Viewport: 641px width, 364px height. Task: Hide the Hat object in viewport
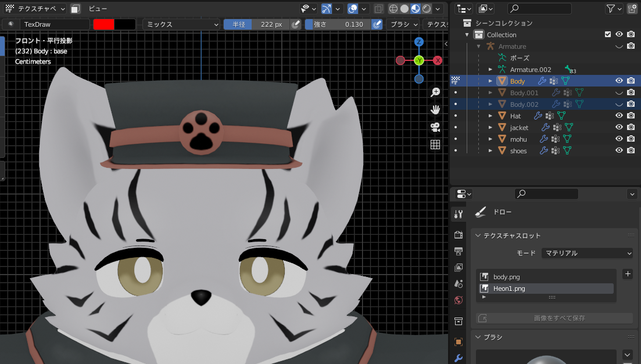[619, 116]
